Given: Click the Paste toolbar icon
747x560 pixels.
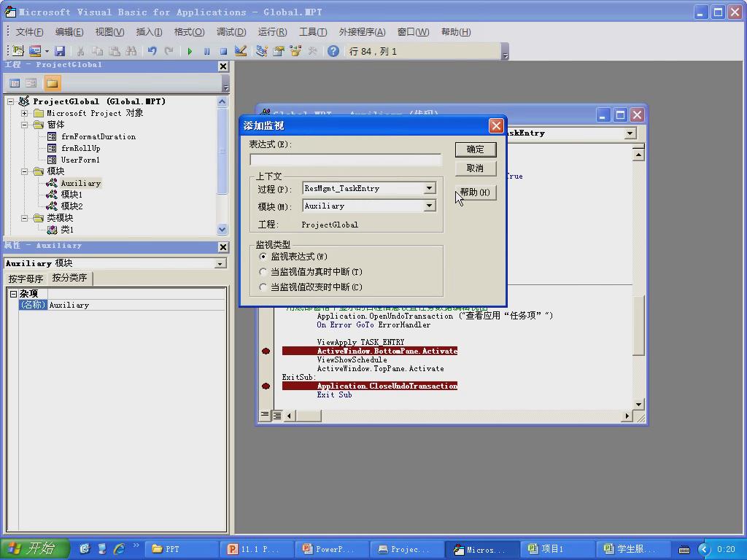Looking at the screenshot, I should [115, 51].
